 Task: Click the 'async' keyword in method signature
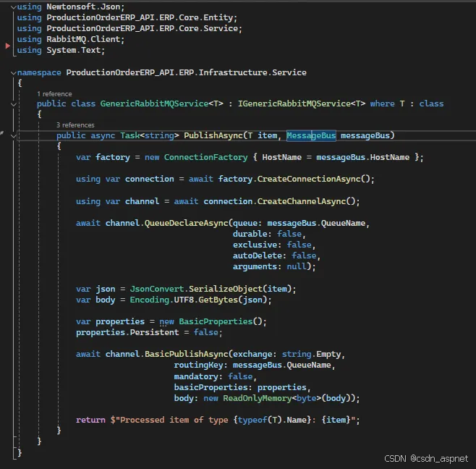pos(103,135)
